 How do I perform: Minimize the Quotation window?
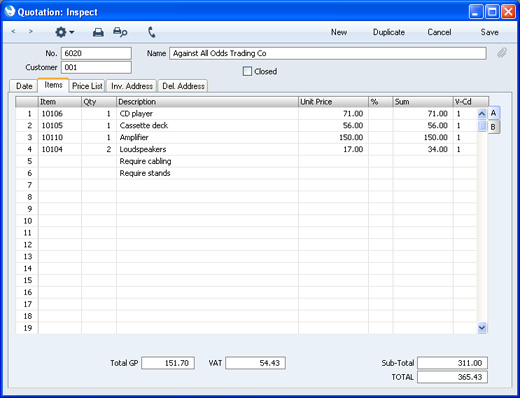[475, 12]
